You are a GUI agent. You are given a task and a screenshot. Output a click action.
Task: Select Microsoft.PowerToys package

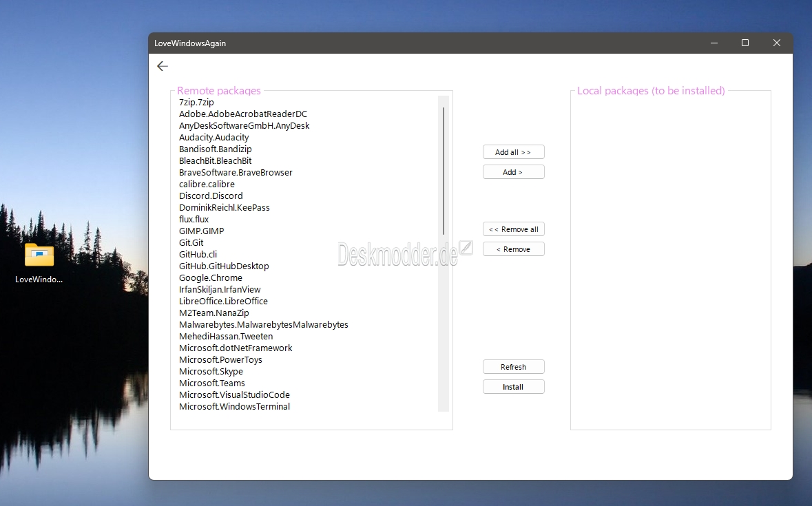[220, 359]
